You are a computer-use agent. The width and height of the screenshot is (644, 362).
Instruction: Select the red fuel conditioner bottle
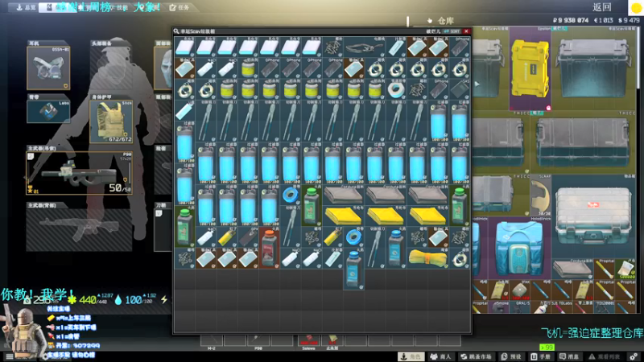tap(269, 249)
